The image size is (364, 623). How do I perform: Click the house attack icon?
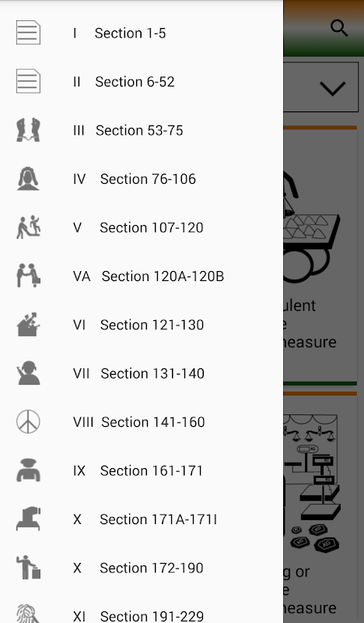tap(28, 325)
